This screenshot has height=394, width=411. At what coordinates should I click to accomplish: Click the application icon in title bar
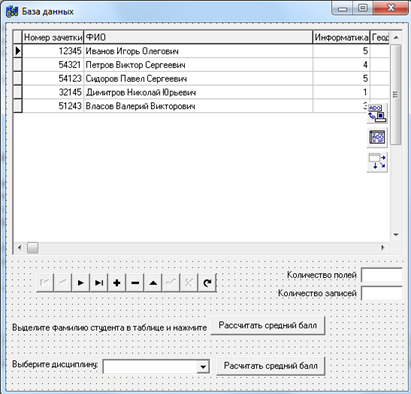[x=12, y=12]
